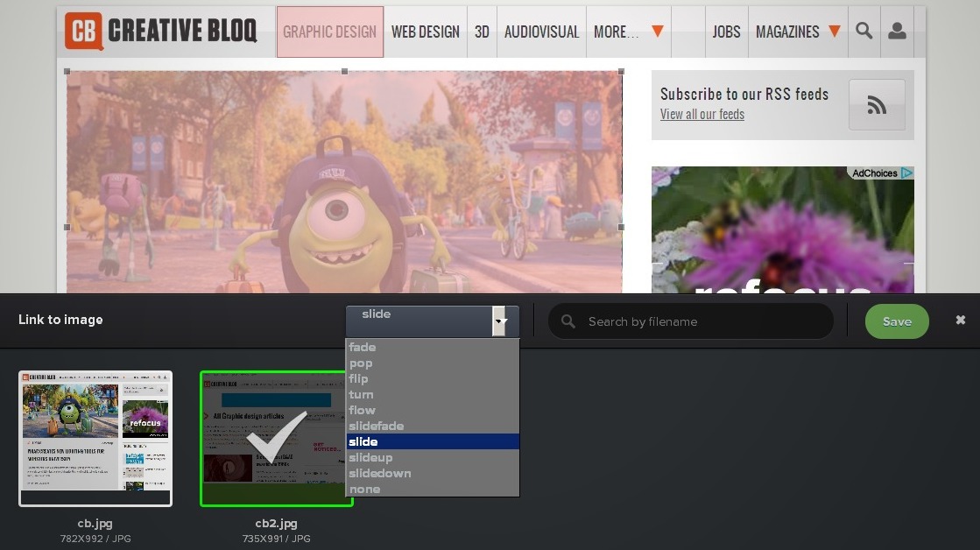Viewport: 980px width, 550px height.
Task: Open the search magnifier in the site header
Action: coord(864,31)
